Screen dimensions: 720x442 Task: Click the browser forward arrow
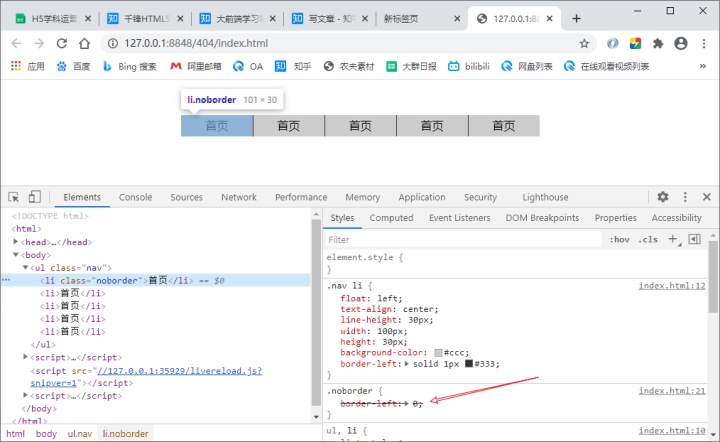[x=39, y=43]
